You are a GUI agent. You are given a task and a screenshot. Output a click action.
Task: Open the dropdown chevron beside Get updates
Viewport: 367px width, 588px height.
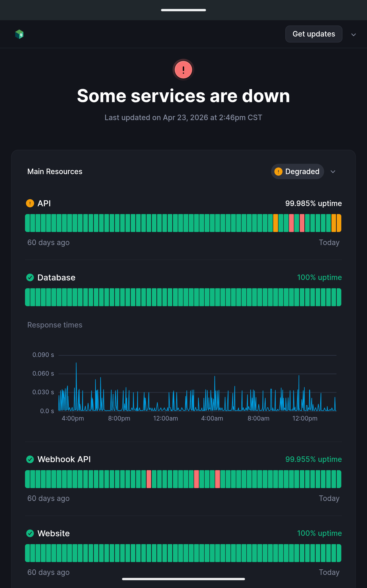click(x=353, y=34)
